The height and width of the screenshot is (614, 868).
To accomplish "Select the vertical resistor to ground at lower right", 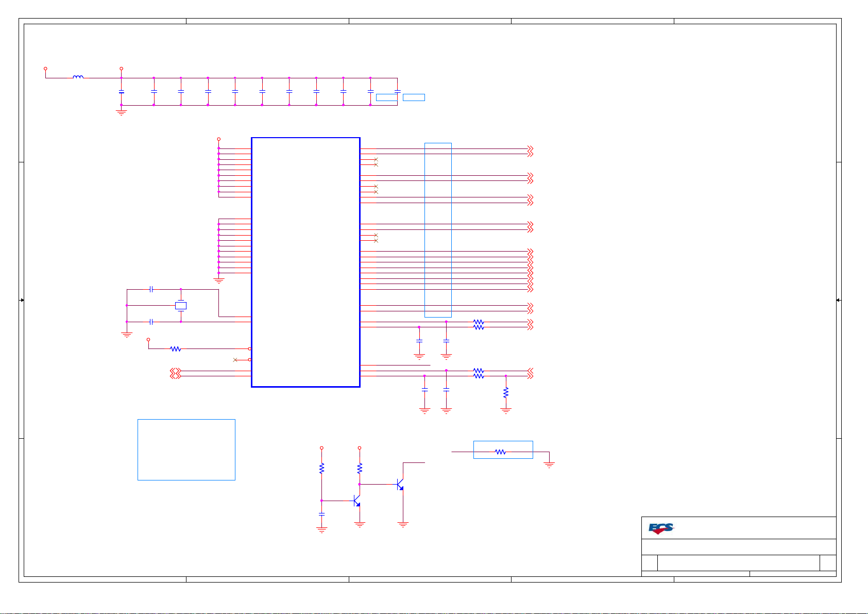I will pos(506,392).
